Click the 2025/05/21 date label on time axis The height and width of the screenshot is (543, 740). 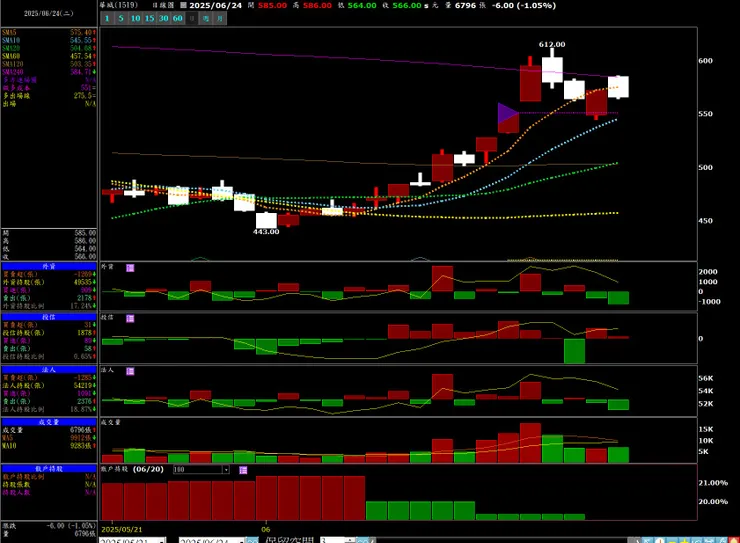tap(122, 529)
